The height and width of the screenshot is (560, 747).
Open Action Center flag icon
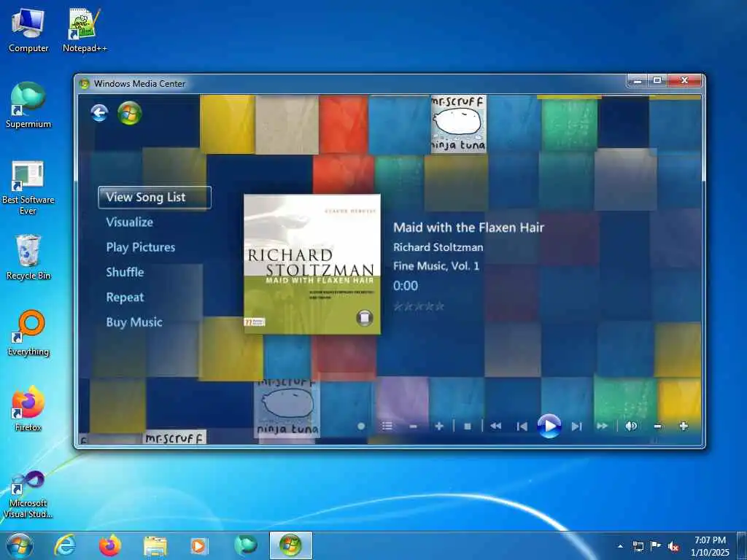click(656, 546)
